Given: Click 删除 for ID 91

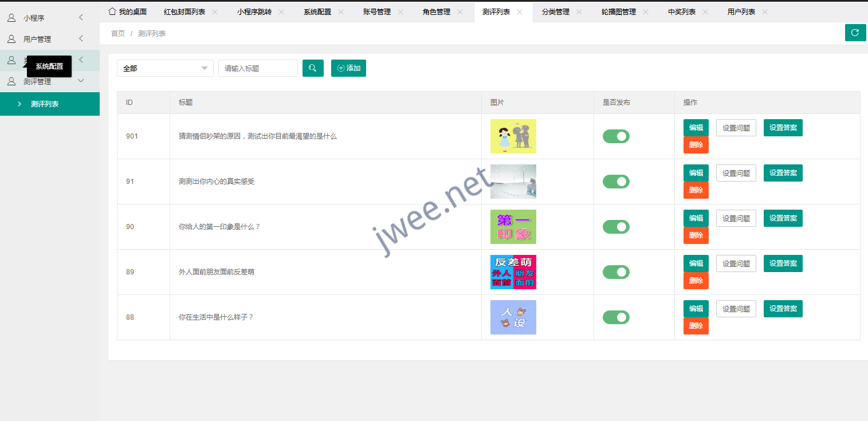Looking at the screenshot, I should coord(696,190).
